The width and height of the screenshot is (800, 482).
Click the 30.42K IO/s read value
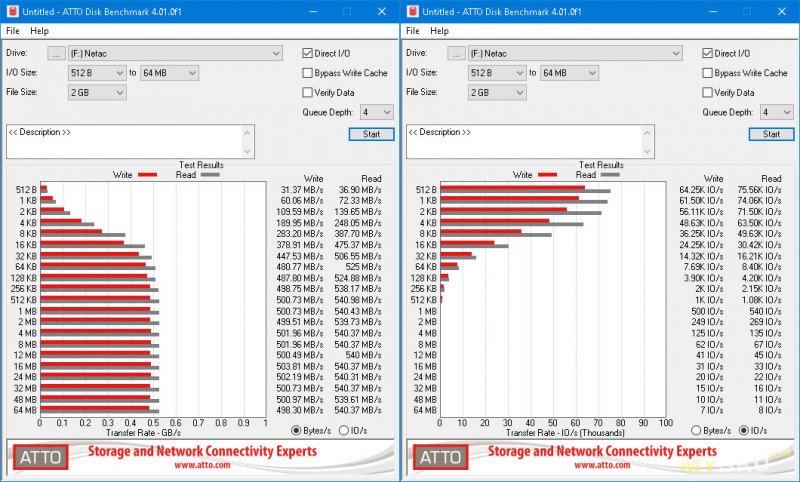click(x=759, y=245)
